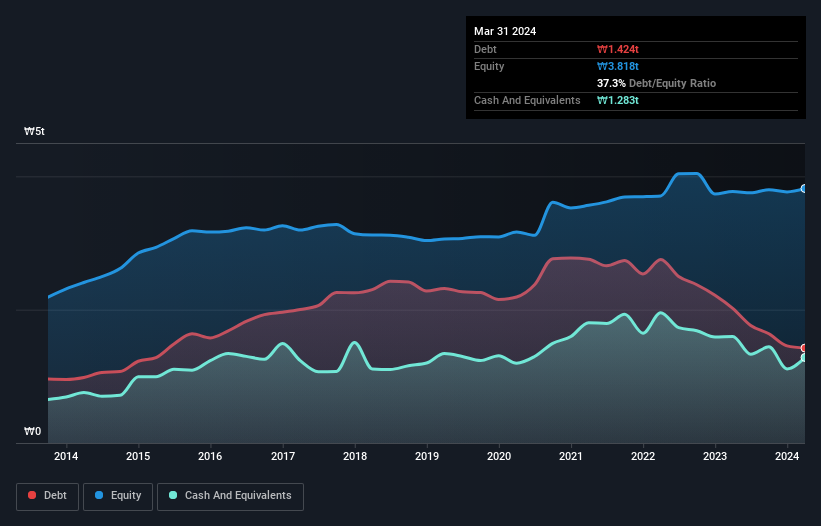Click the ₩3.818t equity value

pos(618,66)
